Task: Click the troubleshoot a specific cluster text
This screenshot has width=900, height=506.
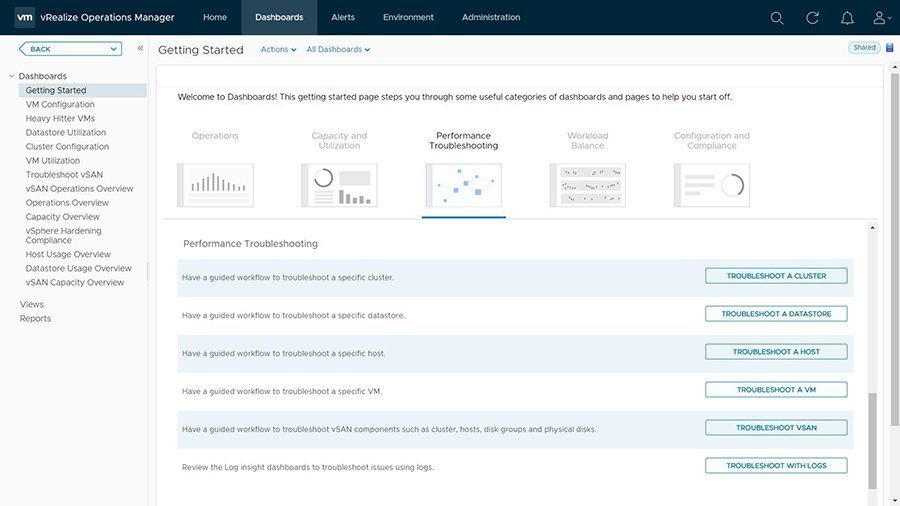Action: point(288,278)
